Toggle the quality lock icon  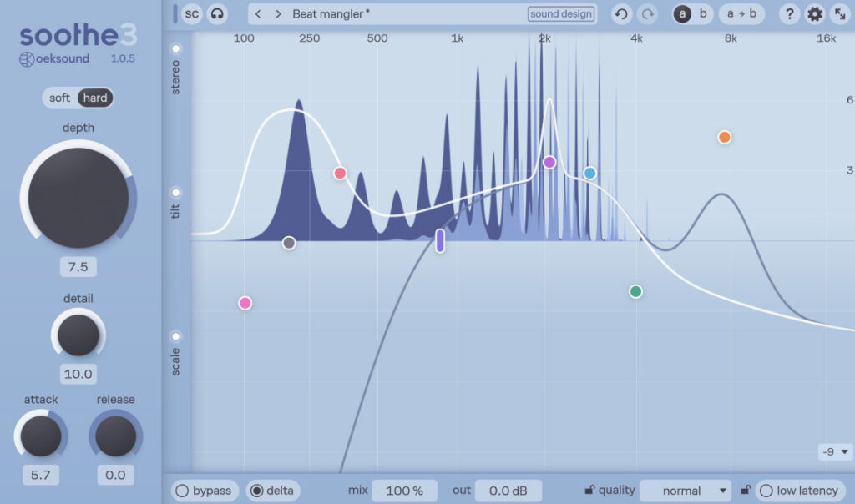(589, 490)
